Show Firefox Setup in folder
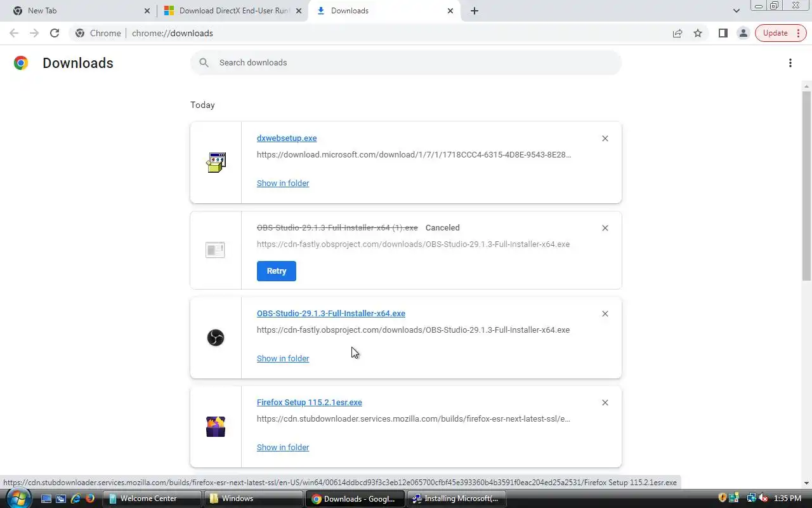 point(283,448)
